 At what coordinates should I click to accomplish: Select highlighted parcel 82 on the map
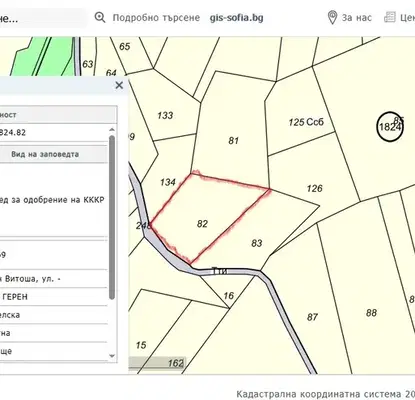[202, 224]
